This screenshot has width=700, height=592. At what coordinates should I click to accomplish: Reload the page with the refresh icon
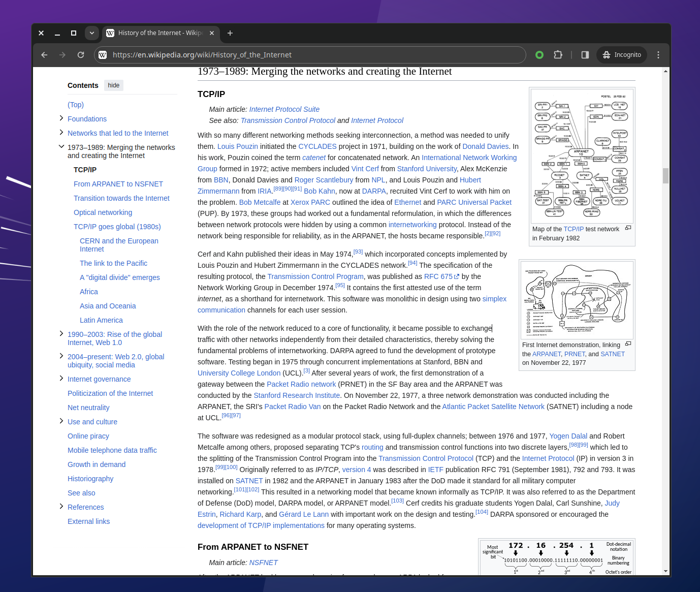[x=81, y=55]
